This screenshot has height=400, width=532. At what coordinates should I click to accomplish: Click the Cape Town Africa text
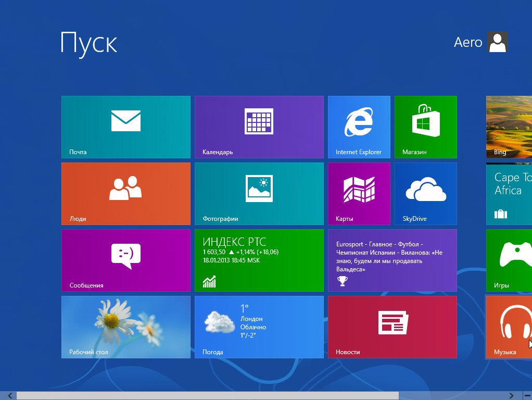(513, 184)
